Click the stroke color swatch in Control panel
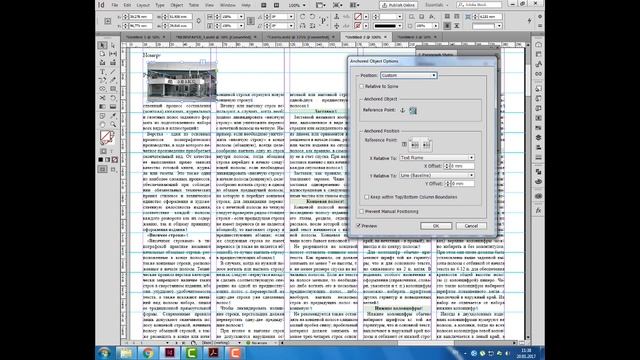640x360 pixels. pos(358,26)
